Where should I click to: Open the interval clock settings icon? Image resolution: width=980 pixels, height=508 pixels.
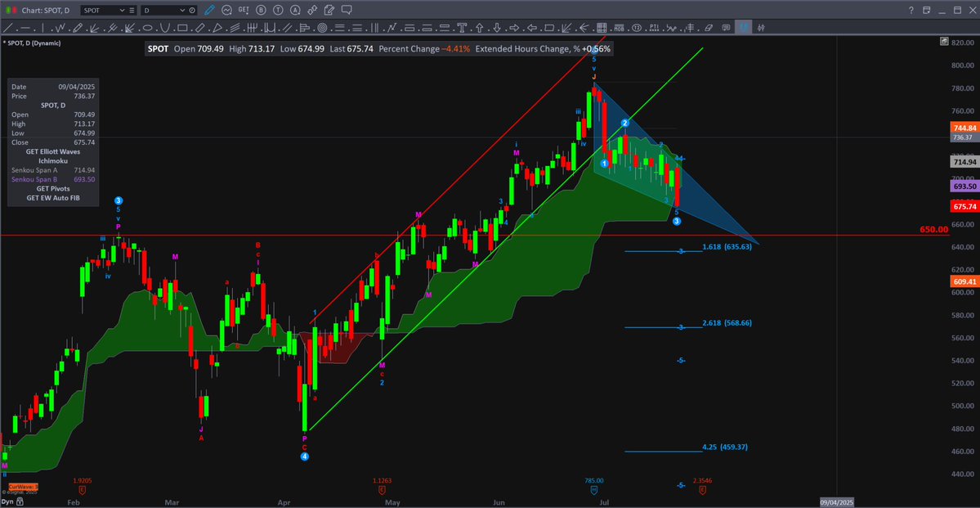pos(193,11)
